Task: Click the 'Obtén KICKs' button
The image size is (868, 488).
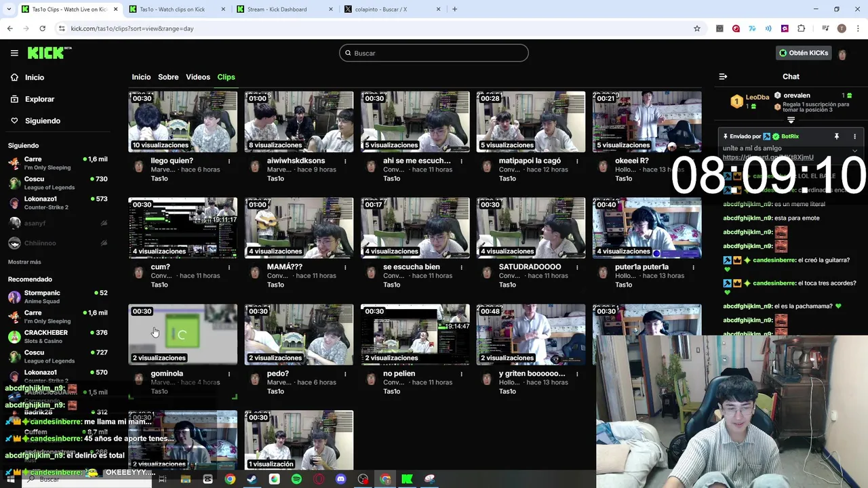Action: pyautogui.click(x=804, y=53)
